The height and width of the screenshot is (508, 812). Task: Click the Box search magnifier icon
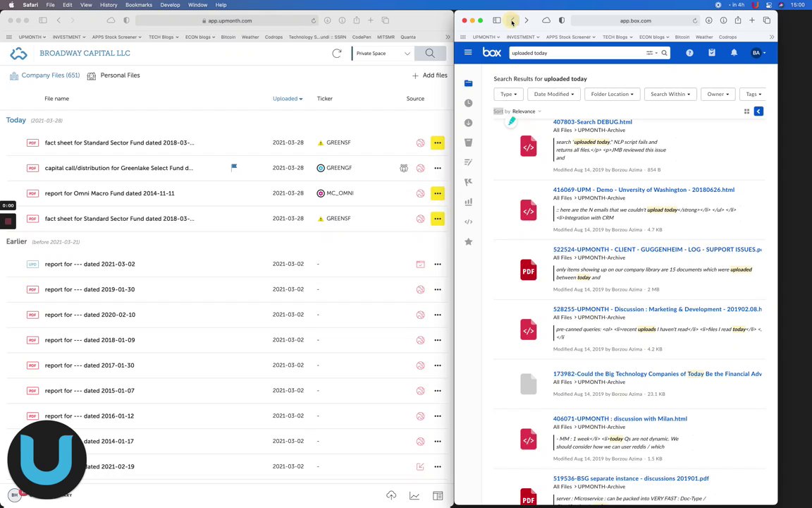(x=665, y=53)
